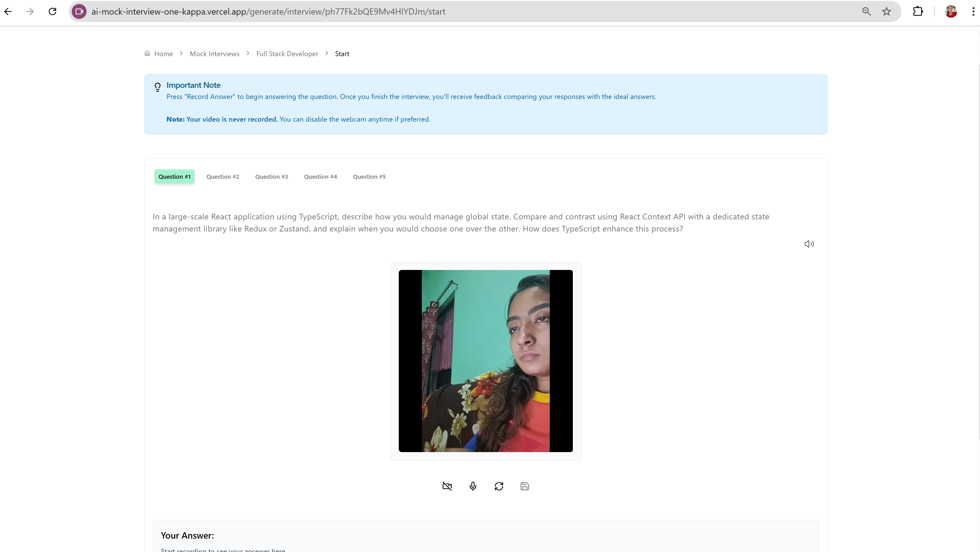980x552 pixels.
Task: Click the camera site-permission icon in address bar
Action: coord(79,11)
